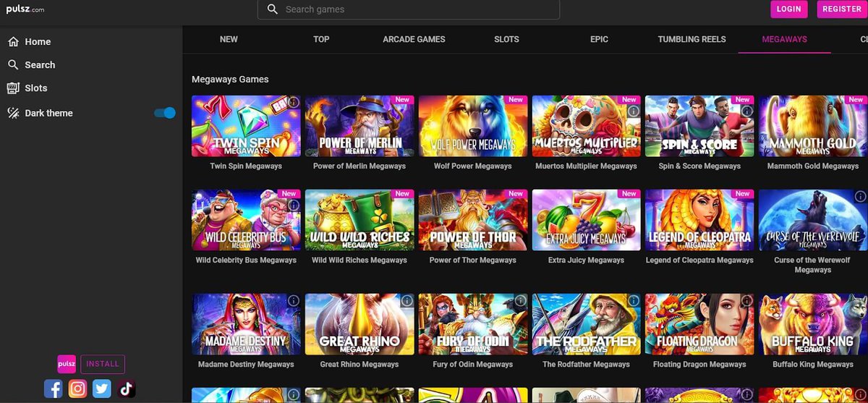Select the MEGAWAYS tab
Screen dimensions: 868x403
[784, 39]
